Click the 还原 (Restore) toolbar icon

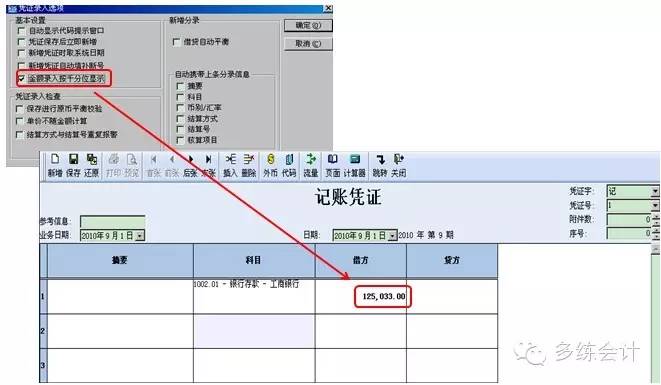pyautogui.click(x=91, y=165)
